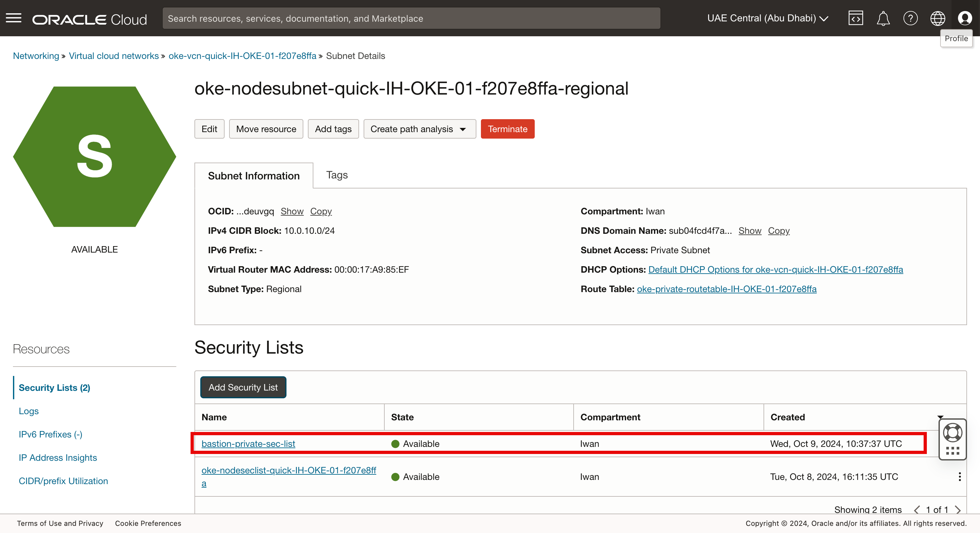The image size is (980, 533).
Task: Switch to the Tags tab
Action: click(x=337, y=175)
